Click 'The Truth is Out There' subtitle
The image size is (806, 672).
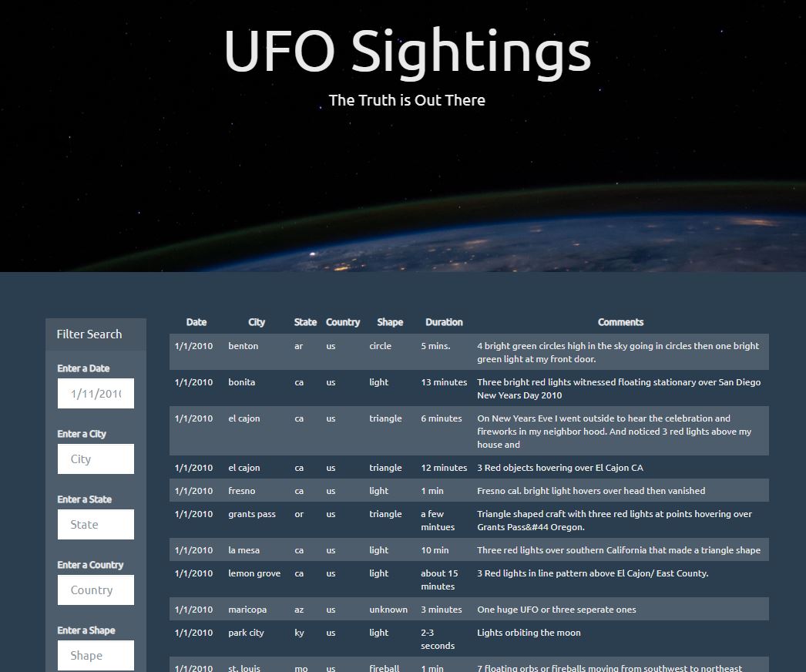(x=407, y=100)
